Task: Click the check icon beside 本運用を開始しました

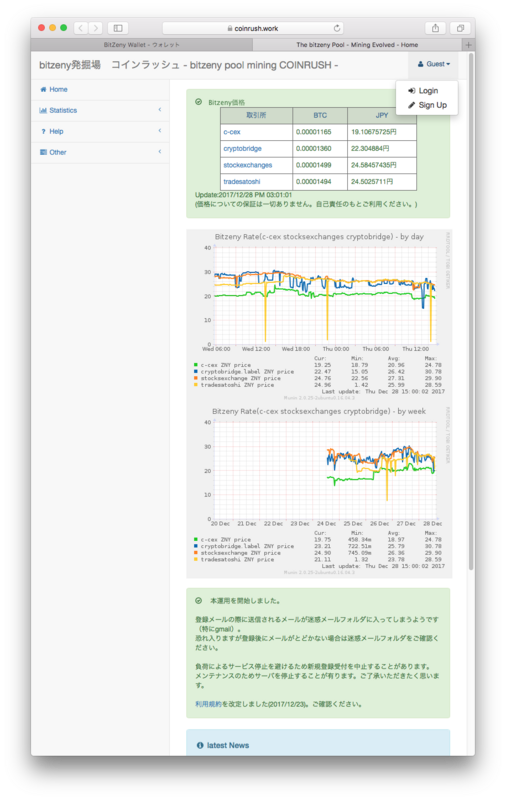Action: (x=198, y=601)
